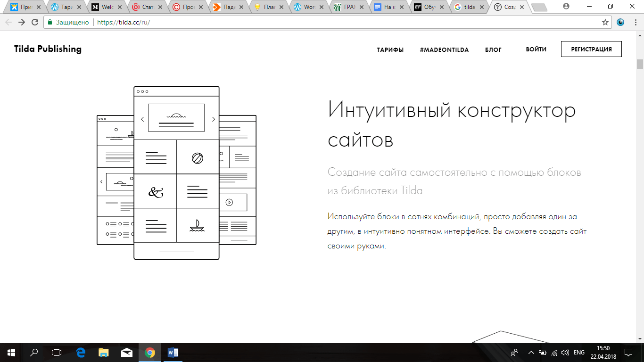Open Microsoft Word from the taskbar
The height and width of the screenshot is (362, 644).
click(x=172, y=353)
